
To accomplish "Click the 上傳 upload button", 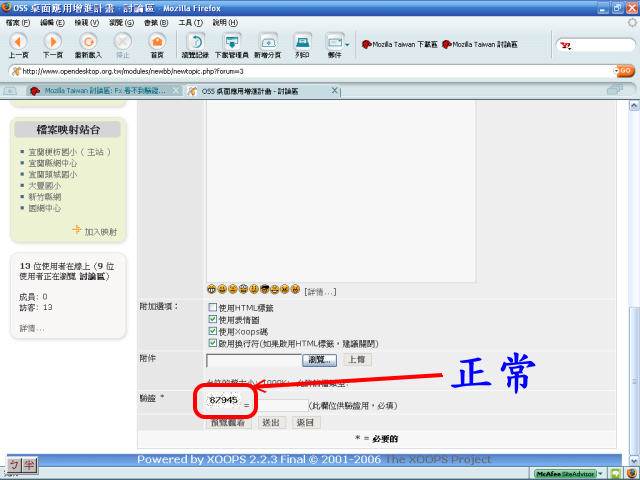I will (x=357, y=360).
